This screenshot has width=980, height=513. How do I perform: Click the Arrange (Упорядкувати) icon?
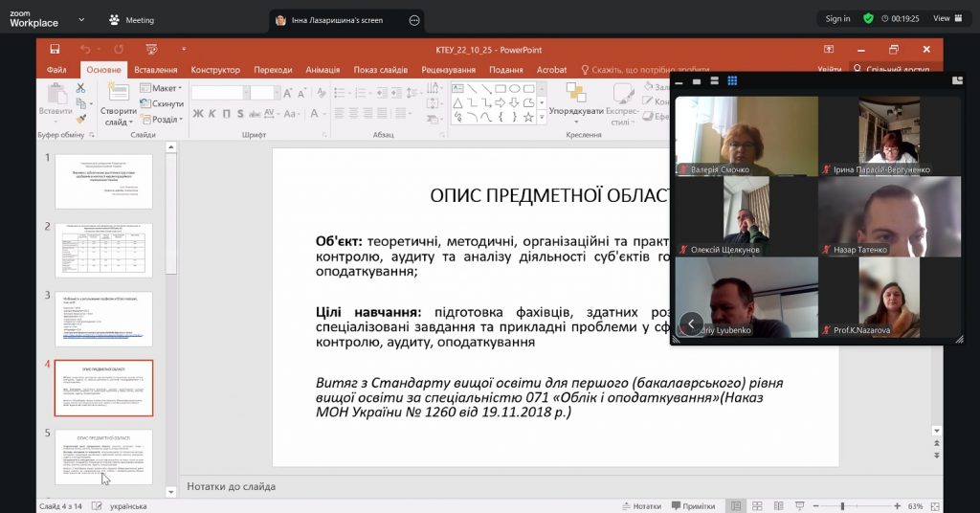(575, 100)
